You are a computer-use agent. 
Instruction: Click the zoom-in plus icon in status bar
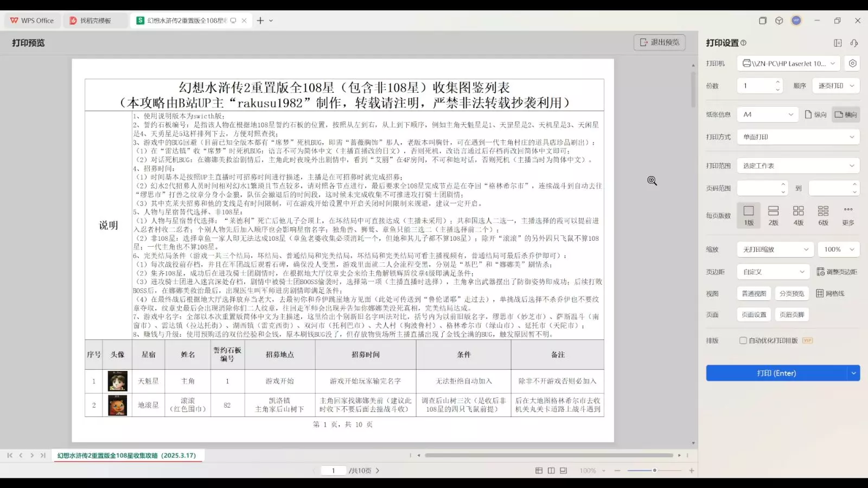692,471
